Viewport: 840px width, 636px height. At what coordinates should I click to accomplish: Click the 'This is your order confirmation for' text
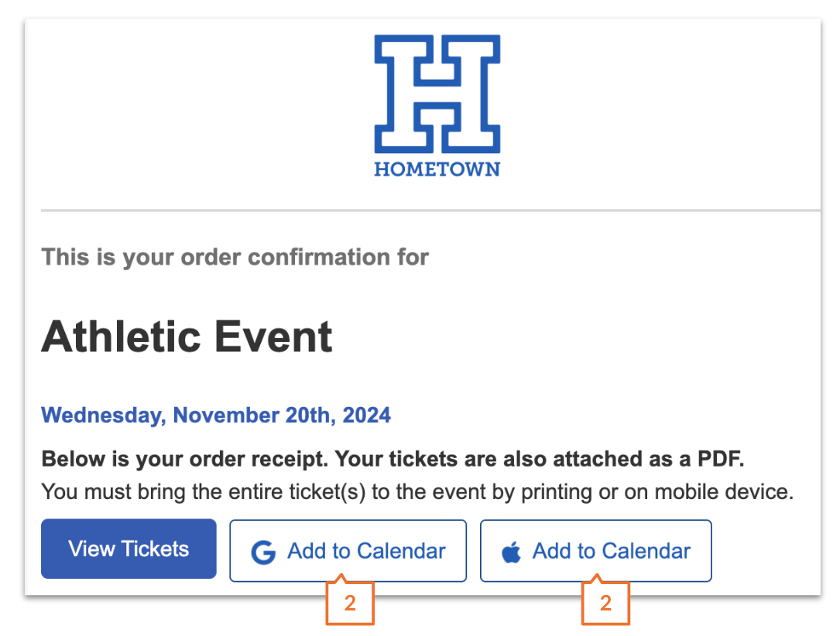(x=235, y=257)
